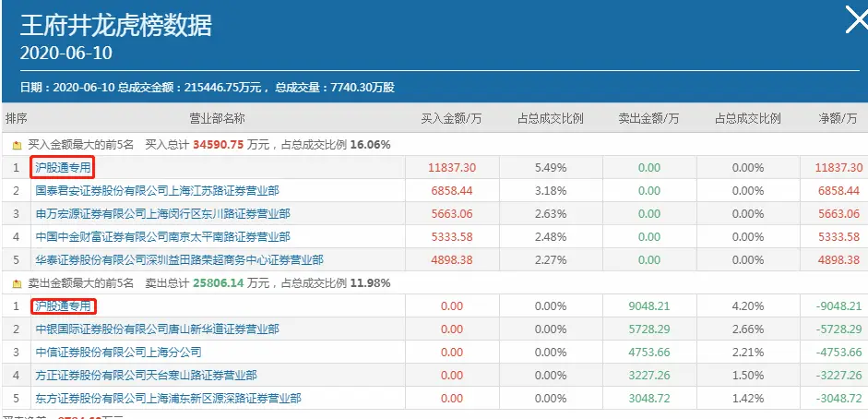Click the 5.49% ratio cell
Image resolution: width=868 pixels, height=419 pixels.
point(551,168)
